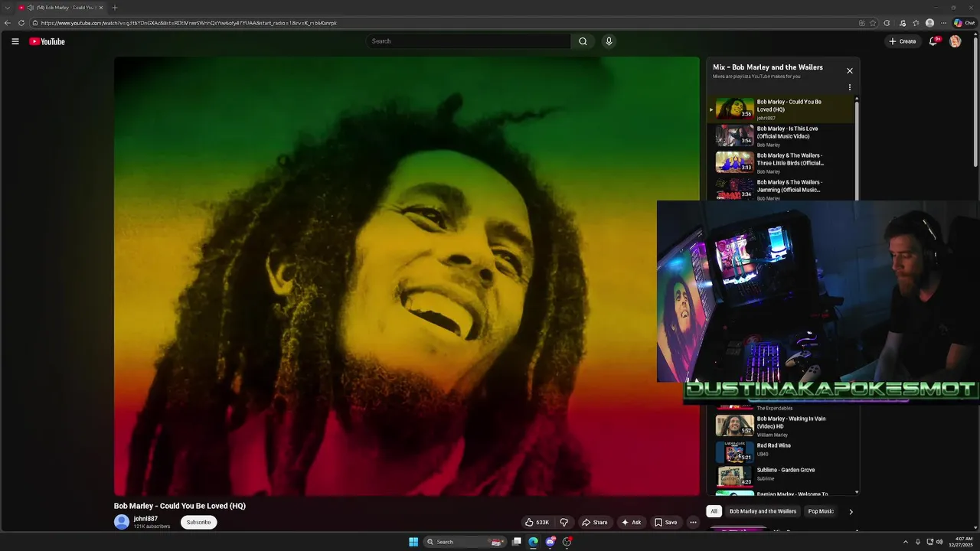
Task: Open Task View on taskbar
Action: [517, 542]
